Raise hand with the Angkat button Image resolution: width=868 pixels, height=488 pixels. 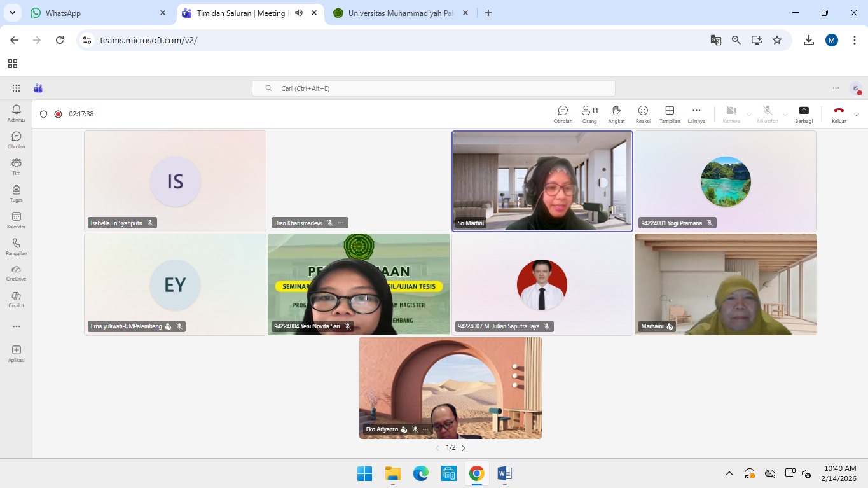pos(616,114)
